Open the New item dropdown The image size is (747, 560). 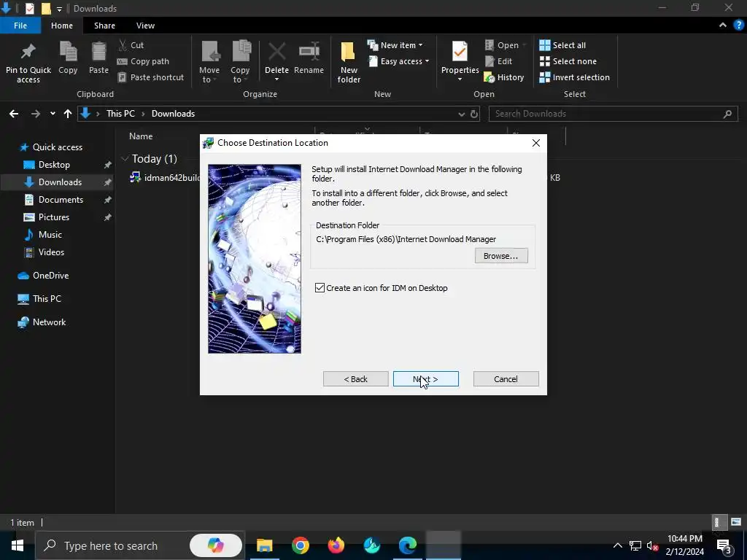395,45
